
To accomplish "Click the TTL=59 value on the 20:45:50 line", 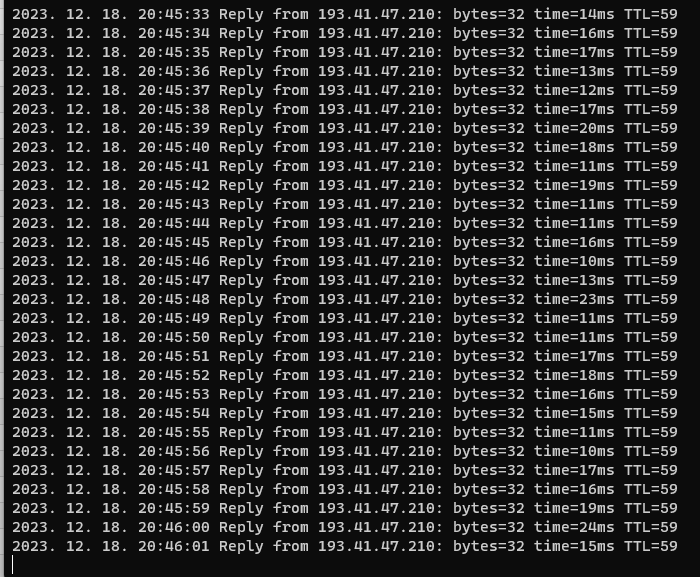I will click(x=651, y=337).
